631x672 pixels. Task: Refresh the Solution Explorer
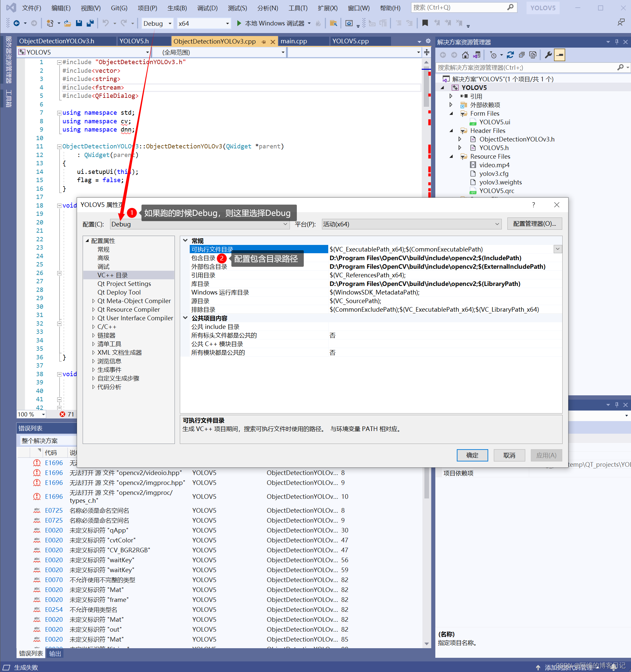pyautogui.click(x=510, y=55)
